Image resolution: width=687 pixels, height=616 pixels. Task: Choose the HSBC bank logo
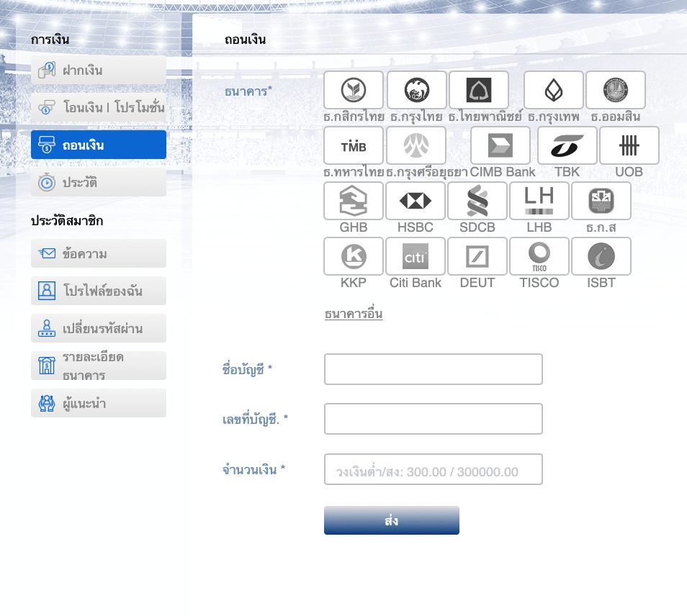(x=416, y=201)
